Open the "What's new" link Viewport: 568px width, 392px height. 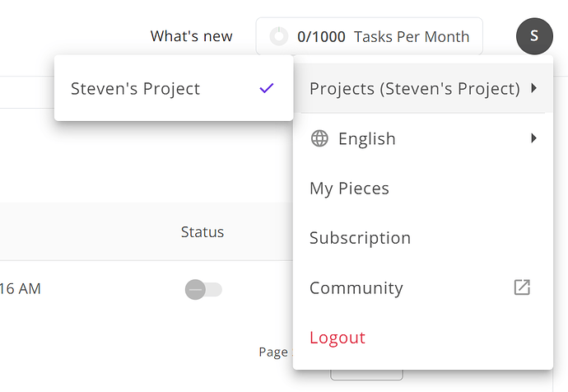pyautogui.click(x=191, y=36)
